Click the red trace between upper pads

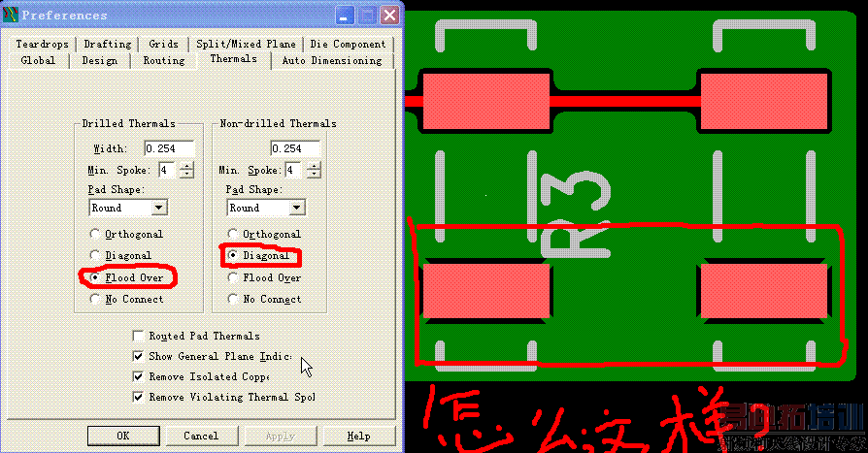click(625, 101)
